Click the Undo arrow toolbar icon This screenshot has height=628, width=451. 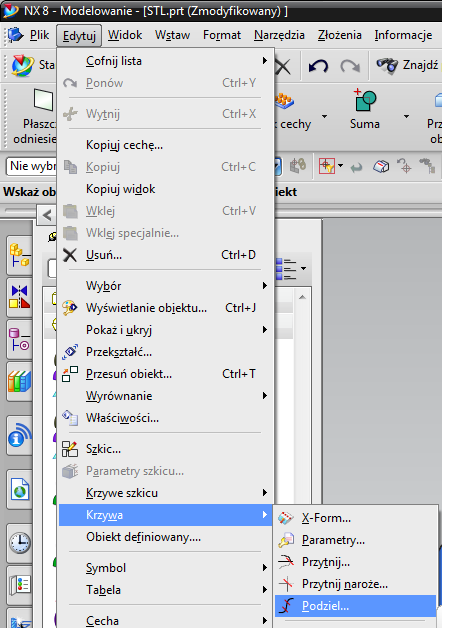coord(318,65)
